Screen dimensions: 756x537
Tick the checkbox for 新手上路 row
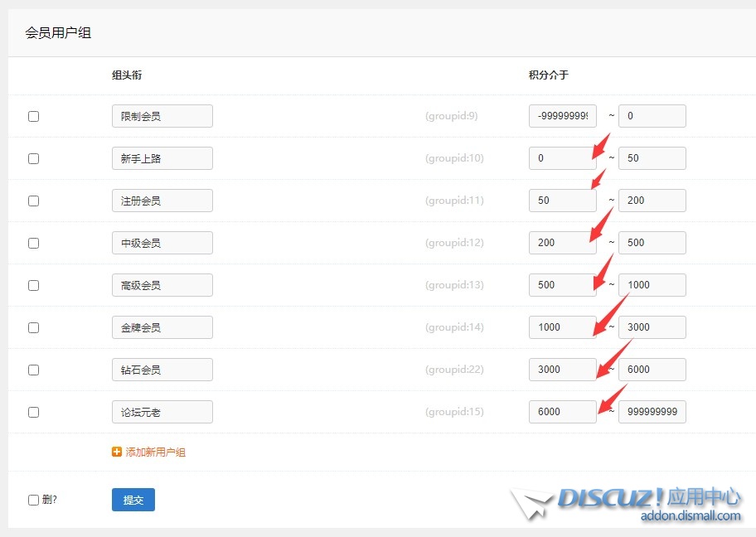(33, 158)
